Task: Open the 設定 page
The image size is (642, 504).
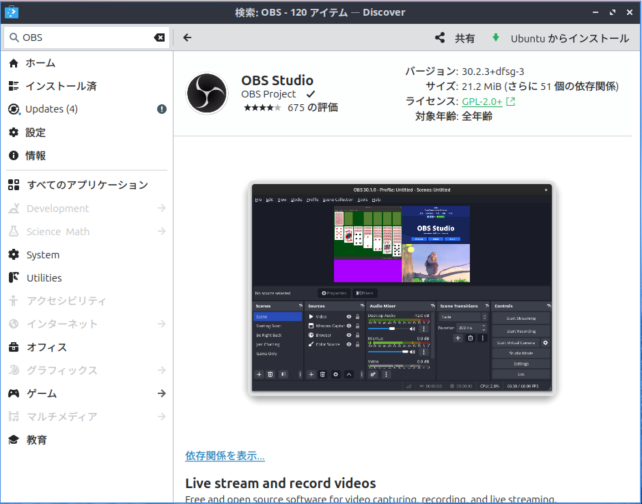Action: click(x=87, y=132)
